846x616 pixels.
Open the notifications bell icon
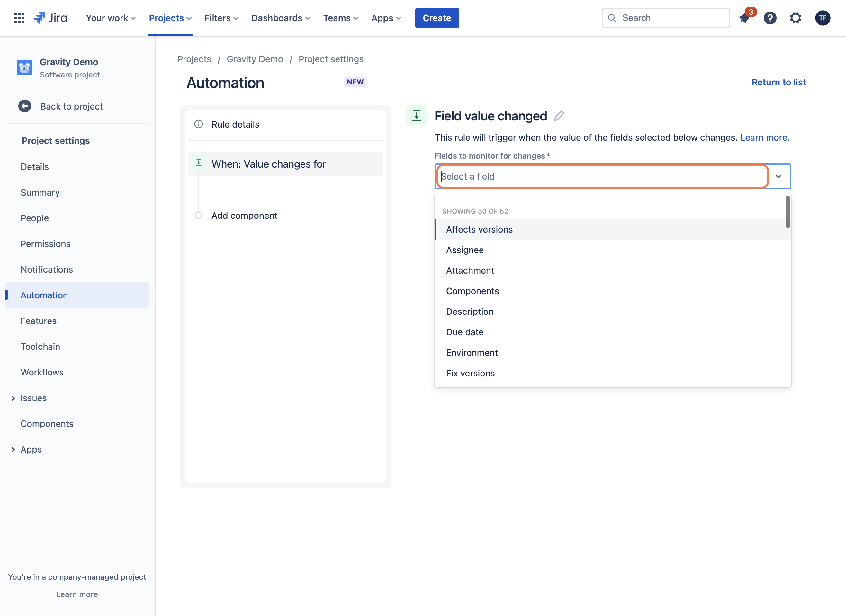pos(744,18)
